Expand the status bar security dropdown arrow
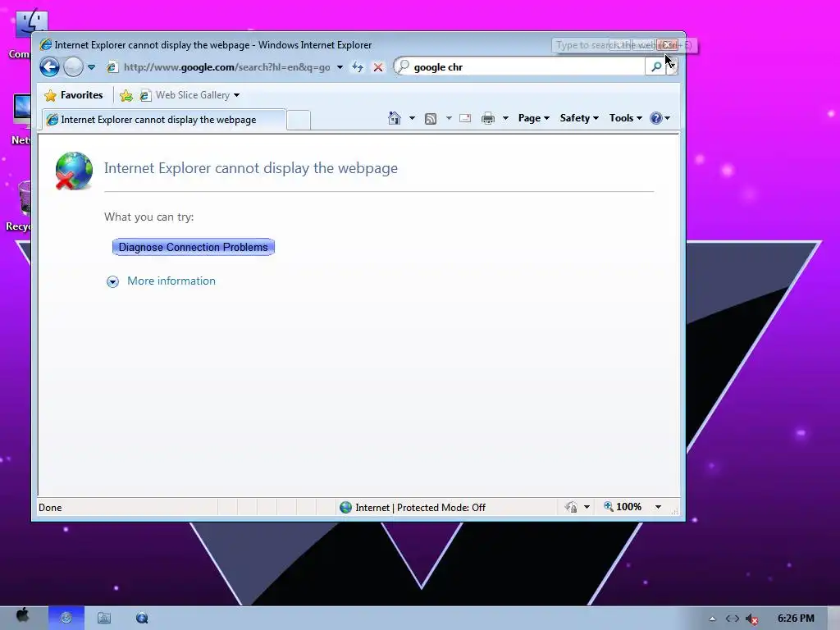Viewport: 840px width, 630px height. coord(587,507)
